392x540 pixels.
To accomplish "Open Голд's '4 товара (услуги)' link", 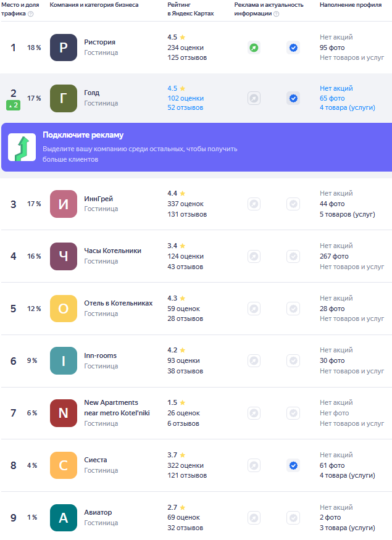I will 347,108.
